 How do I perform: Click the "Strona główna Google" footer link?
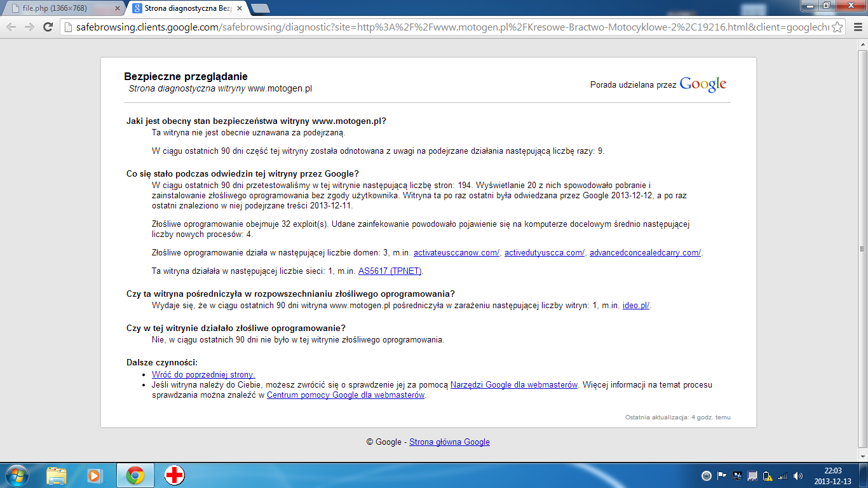(449, 442)
